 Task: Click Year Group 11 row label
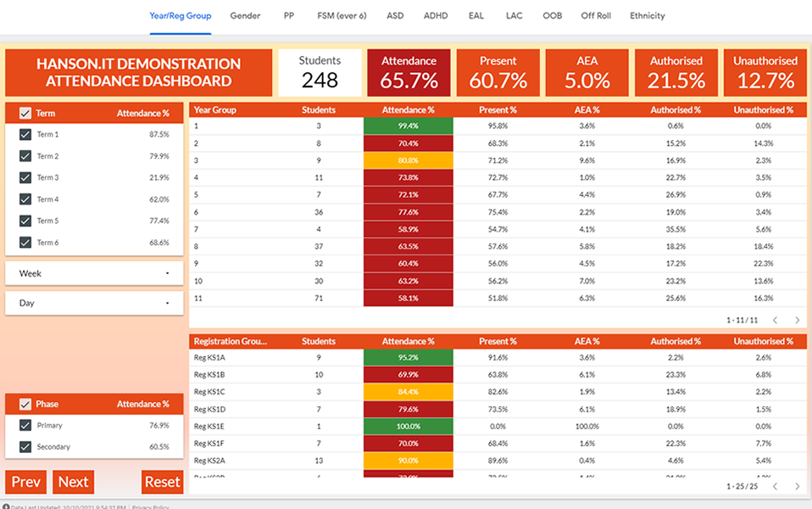coord(197,298)
